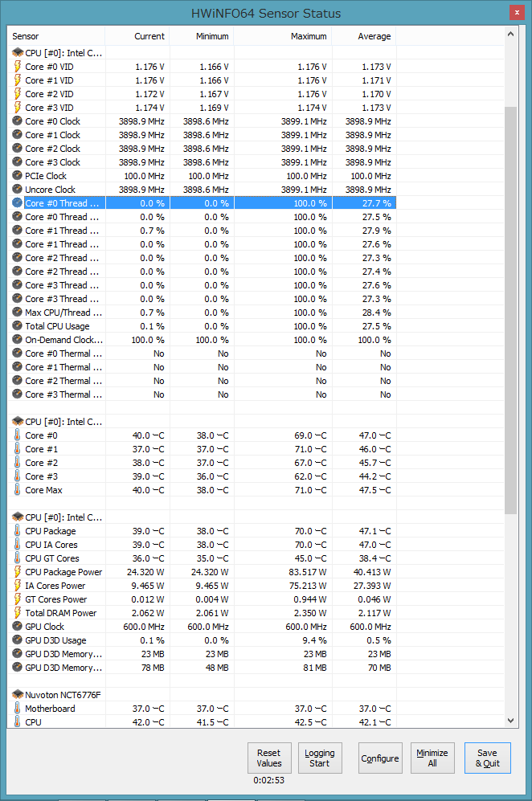Click the icon beside Max CPU/Thread row
Screen dimensions: 532x801
(18, 312)
